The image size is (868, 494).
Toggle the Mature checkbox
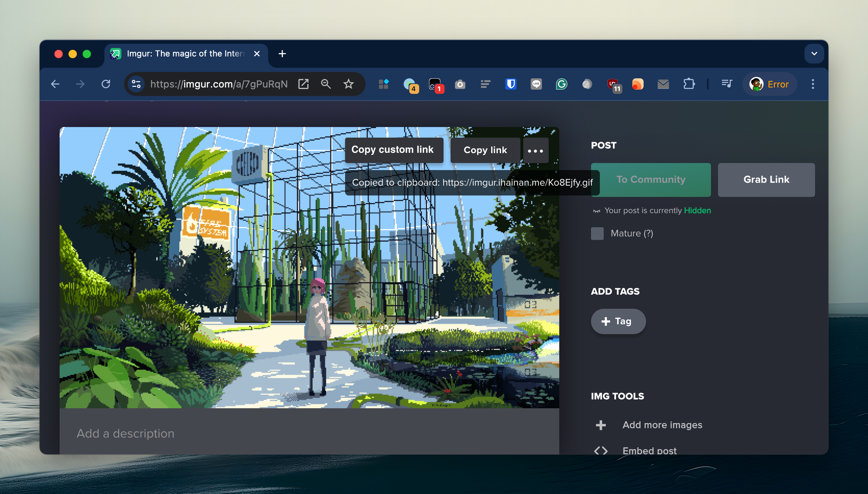(x=597, y=233)
